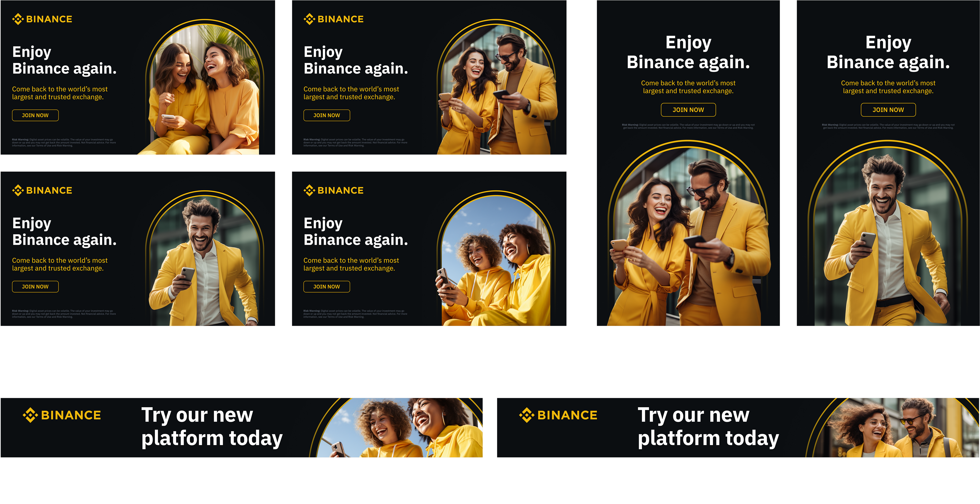Click curly-haired women photo in landscape banner

click(496, 259)
